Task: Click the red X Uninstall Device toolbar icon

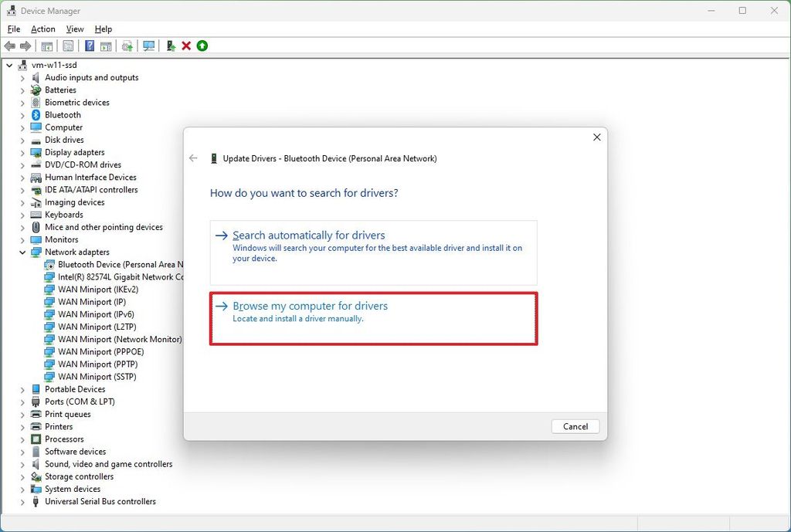Action: coord(186,46)
